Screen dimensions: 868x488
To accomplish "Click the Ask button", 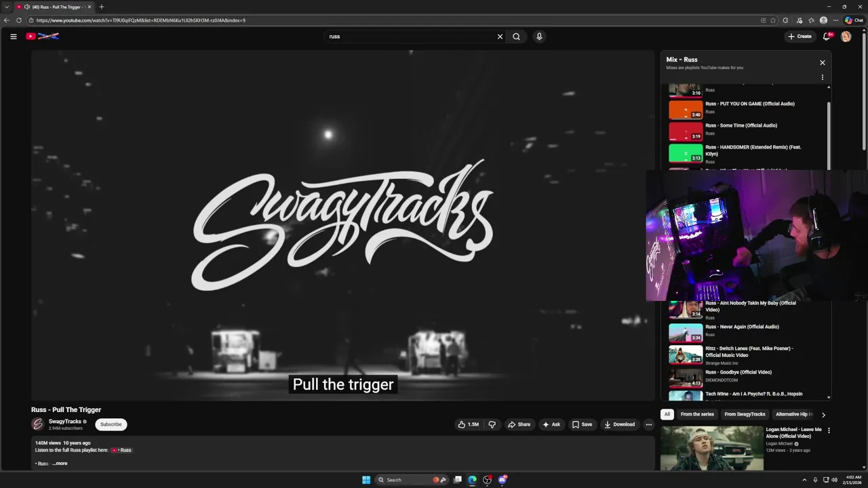I will pyautogui.click(x=551, y=424).
